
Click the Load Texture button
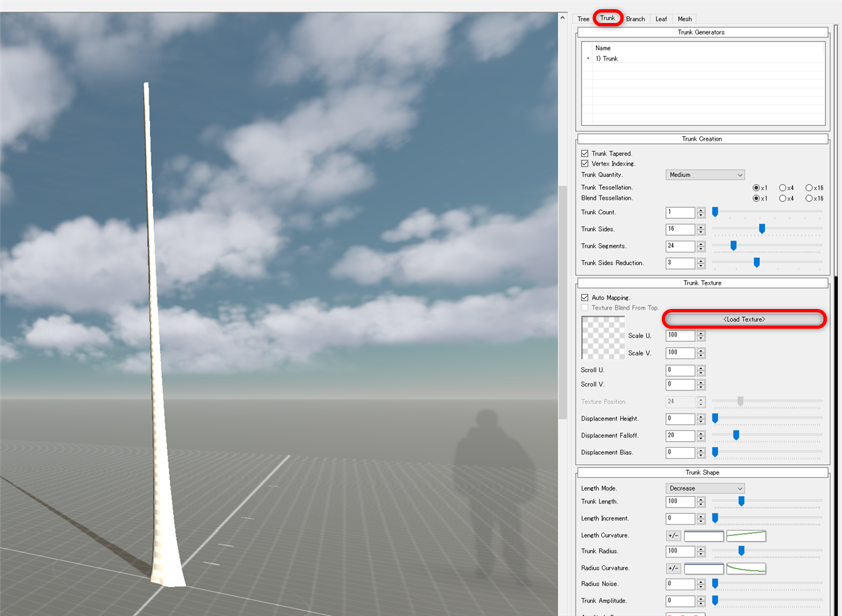click(744, 319)
